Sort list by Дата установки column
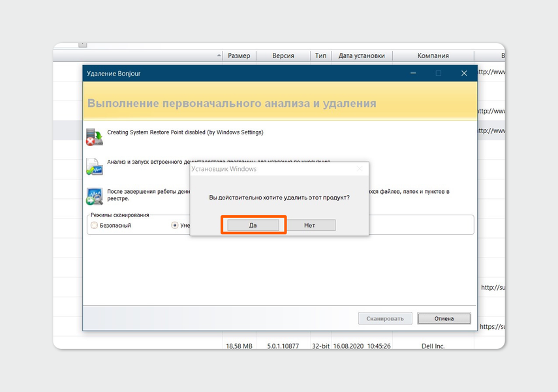 [362, 56]
